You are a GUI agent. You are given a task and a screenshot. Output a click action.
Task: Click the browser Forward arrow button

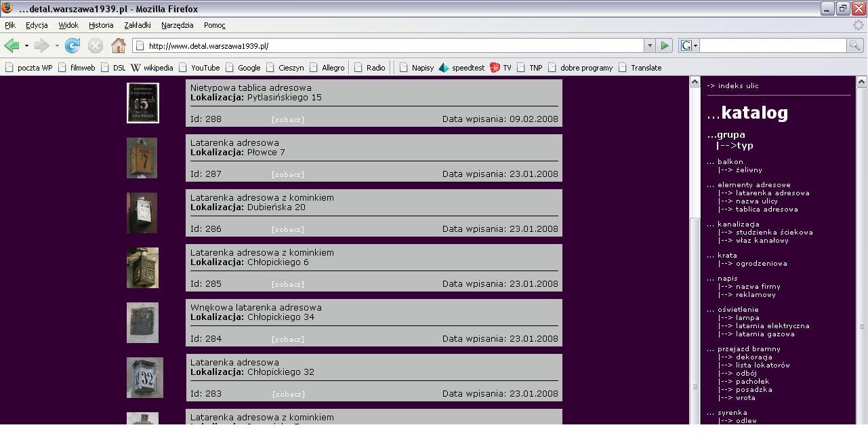click(42, 45)
